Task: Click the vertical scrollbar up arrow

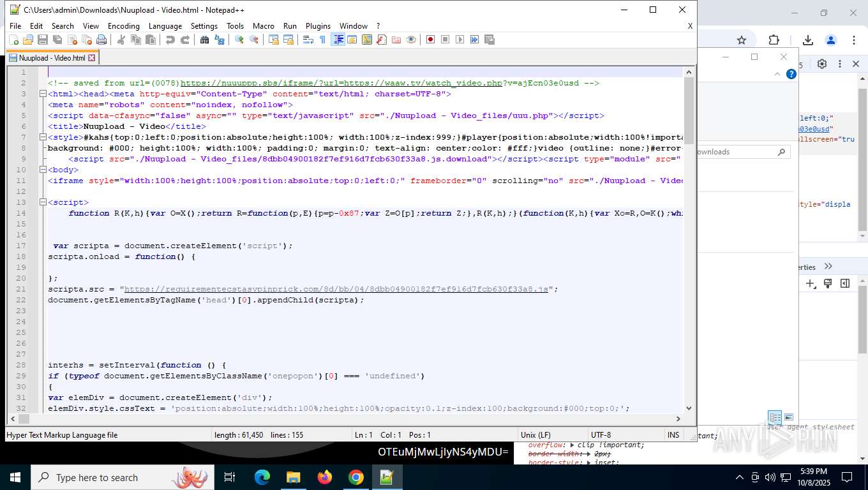Action: [x=689, y=72]
